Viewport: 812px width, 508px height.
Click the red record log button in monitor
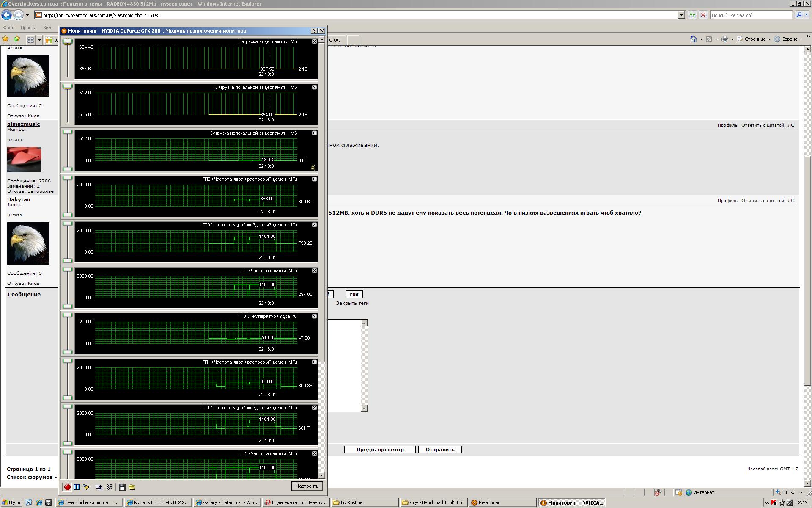pos(67,487)
